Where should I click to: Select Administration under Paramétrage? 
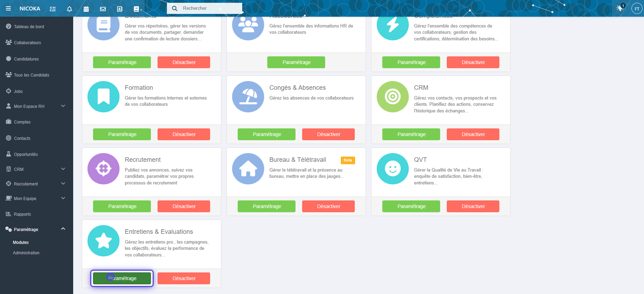26,253
